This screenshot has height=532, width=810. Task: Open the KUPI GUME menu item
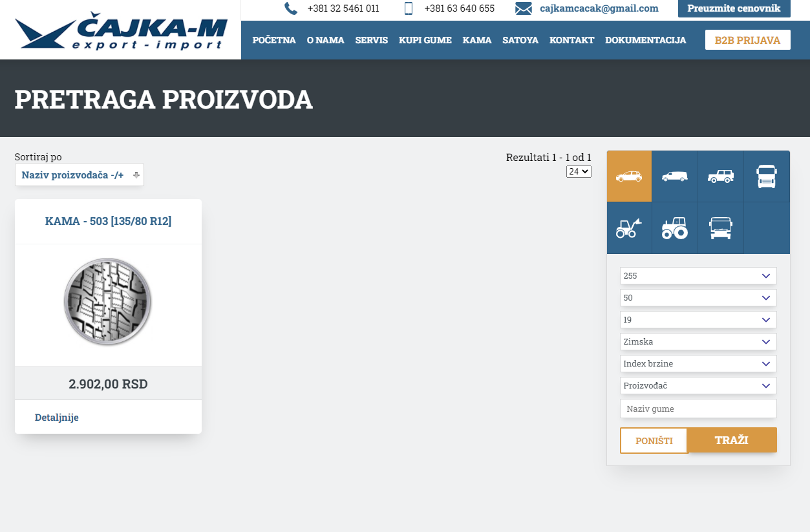[425, 40]
